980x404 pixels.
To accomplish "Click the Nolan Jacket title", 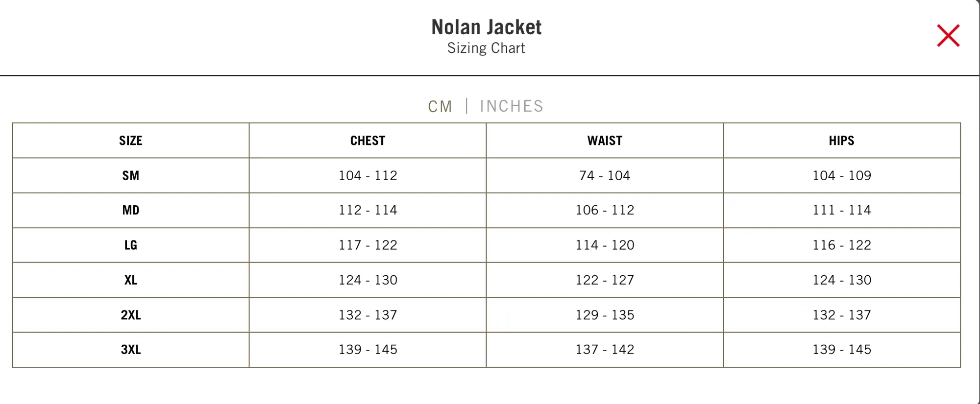I will click(487, 27).
